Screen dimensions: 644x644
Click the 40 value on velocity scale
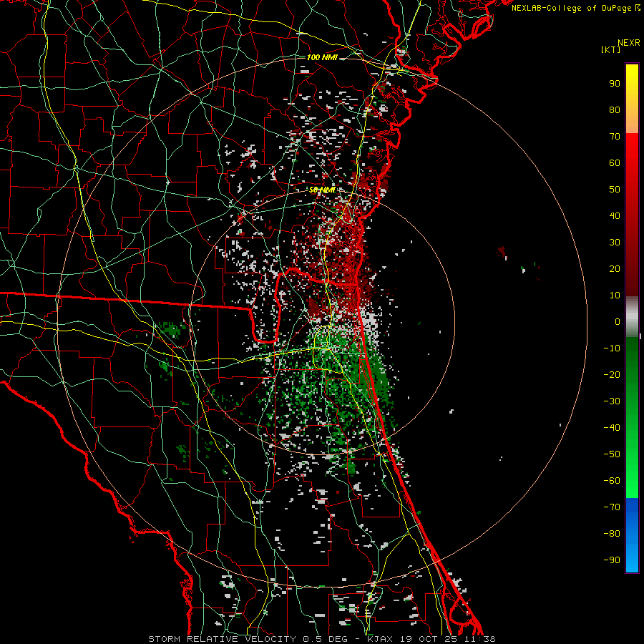(x=615, y=215)
